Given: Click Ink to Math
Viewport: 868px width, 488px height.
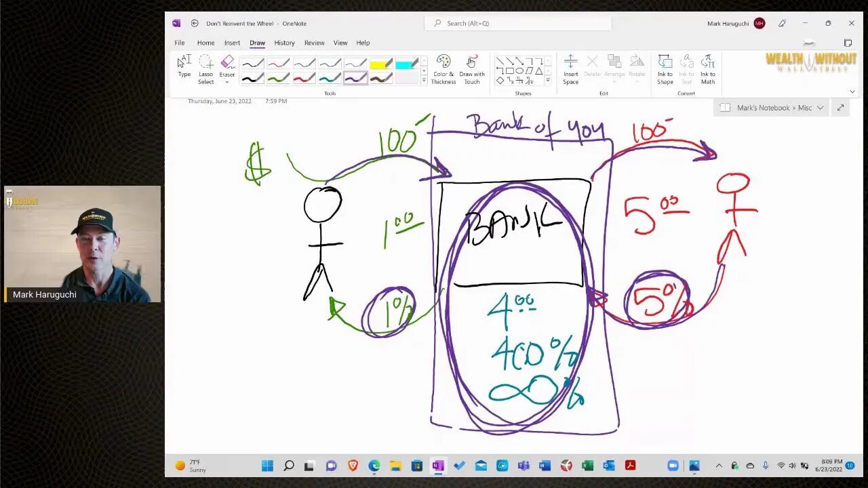Looking at the screenshot, I should [x=708, y=70].
